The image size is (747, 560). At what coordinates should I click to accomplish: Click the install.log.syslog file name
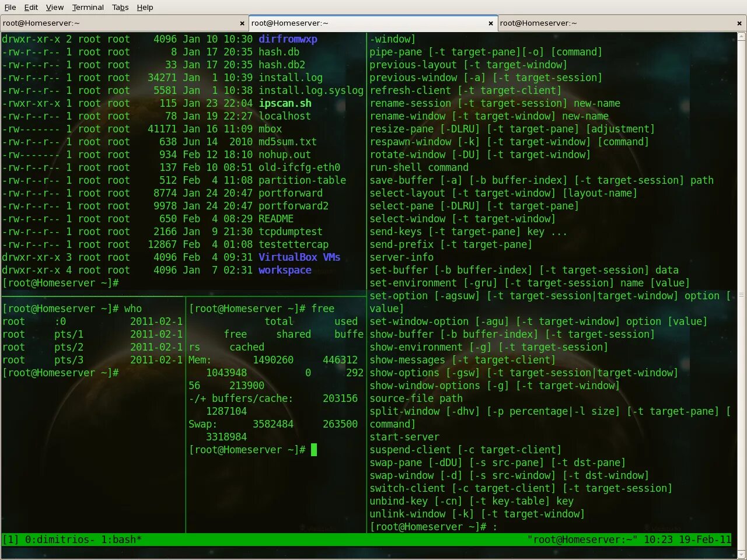[x=311, y=90]
